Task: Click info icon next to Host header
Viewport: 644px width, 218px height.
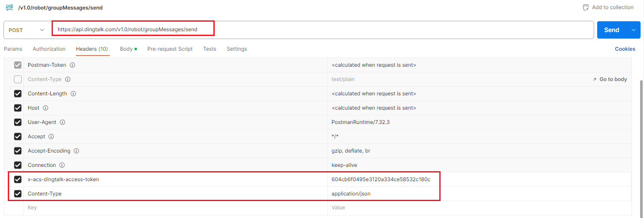Action: [x=46, y=108]
